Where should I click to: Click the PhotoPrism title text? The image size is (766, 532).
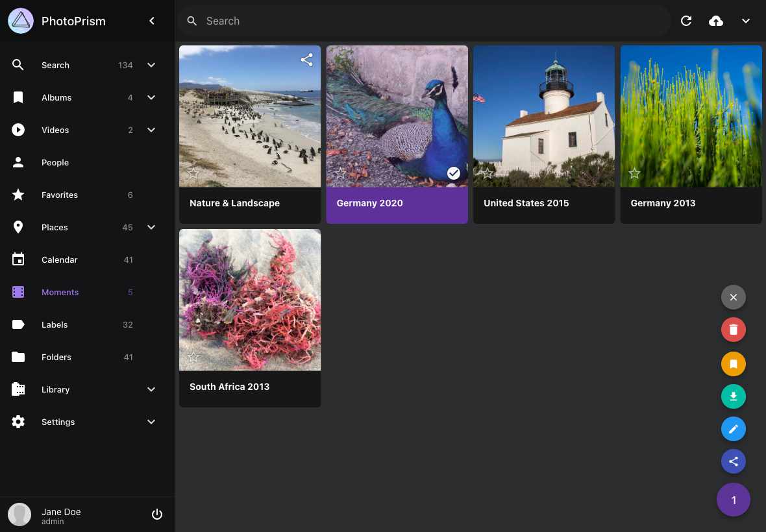(73, 21)
